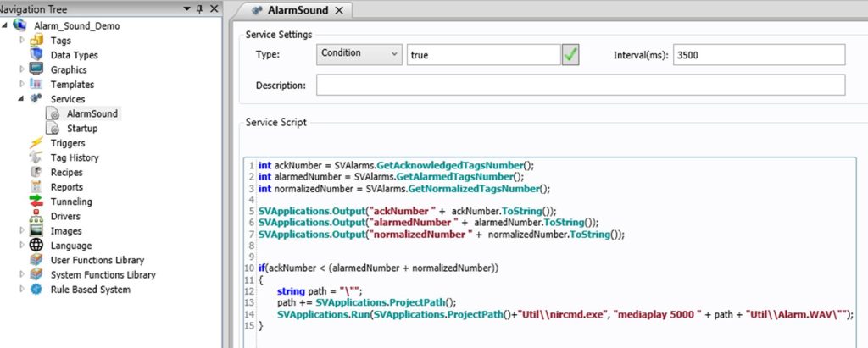Click the Language globe icon

[x=36, y=246]
